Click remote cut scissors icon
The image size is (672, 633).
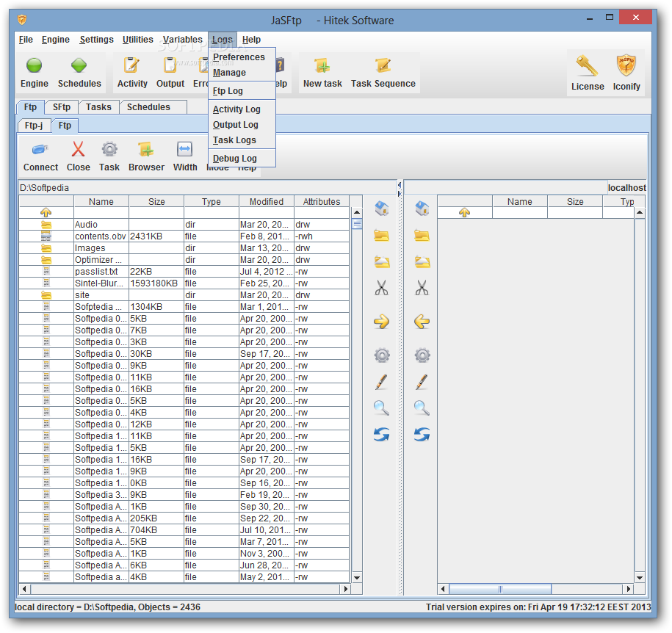[x=422, y=288]
